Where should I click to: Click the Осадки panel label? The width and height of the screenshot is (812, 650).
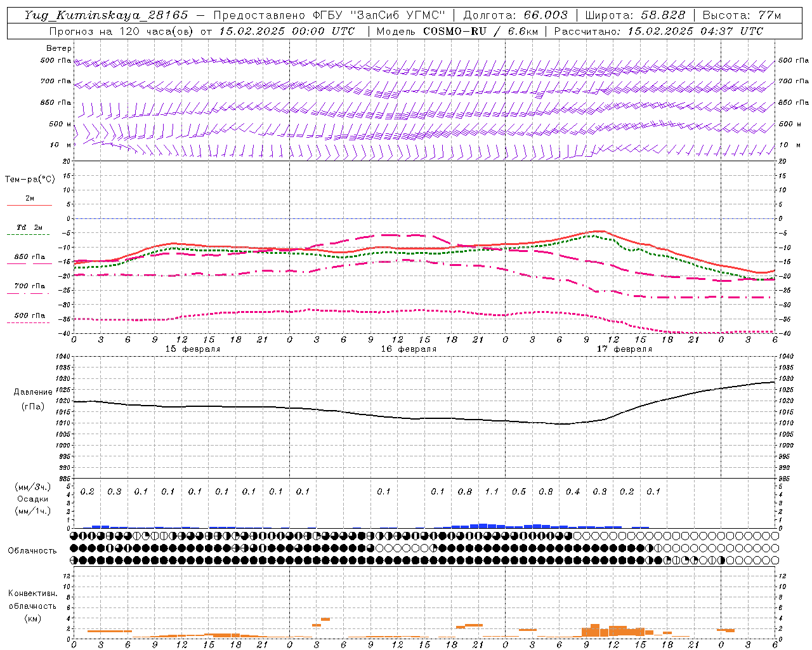click(33, 499)
